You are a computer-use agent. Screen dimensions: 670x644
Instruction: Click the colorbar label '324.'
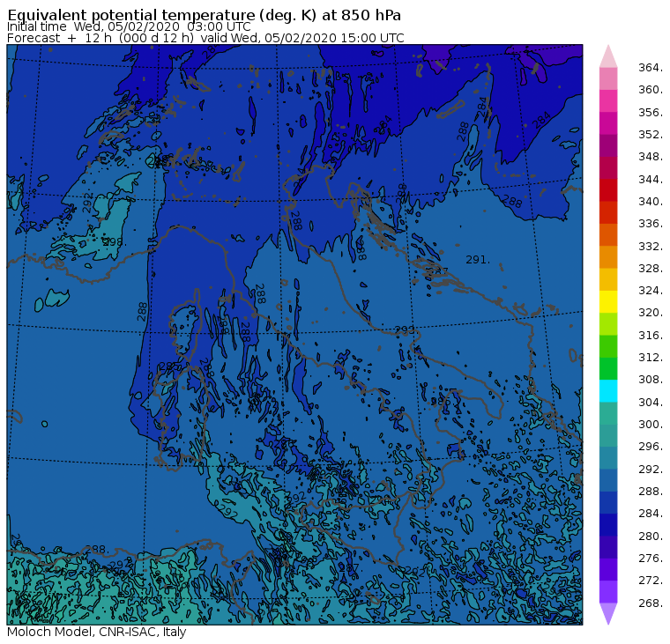pos(651,291)
